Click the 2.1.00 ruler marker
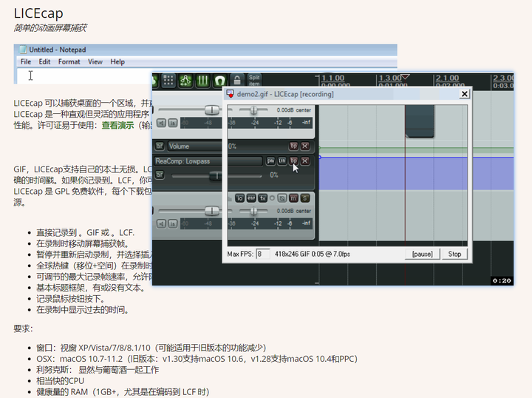 (x=447, y=78)
